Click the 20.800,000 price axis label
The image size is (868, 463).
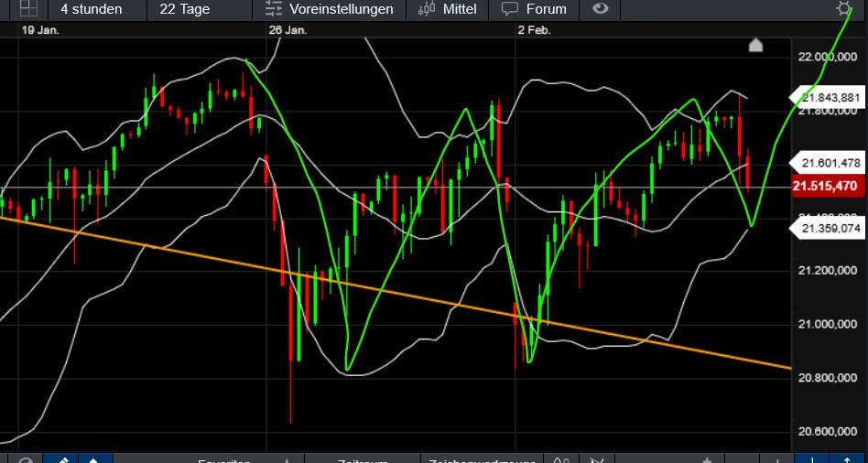[829, 378]
